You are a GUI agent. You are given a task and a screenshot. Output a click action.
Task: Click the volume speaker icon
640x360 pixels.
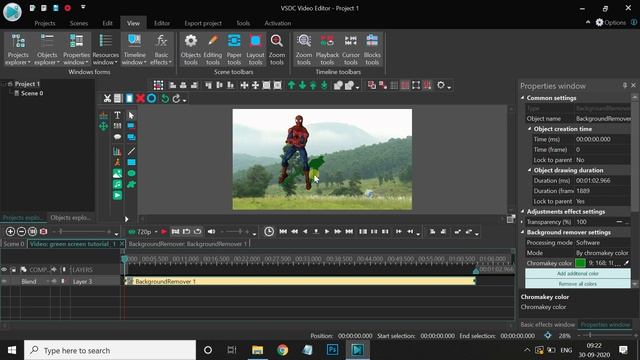[211, 231]
